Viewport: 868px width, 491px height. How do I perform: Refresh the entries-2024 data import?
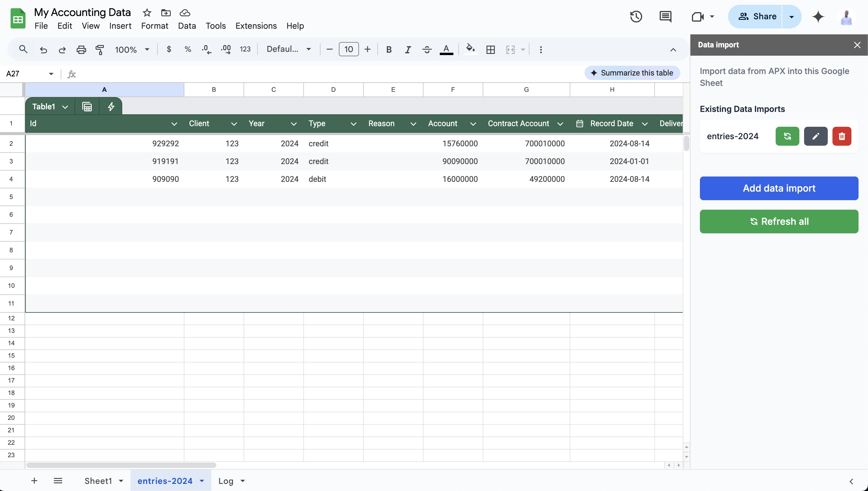(787, 136)
